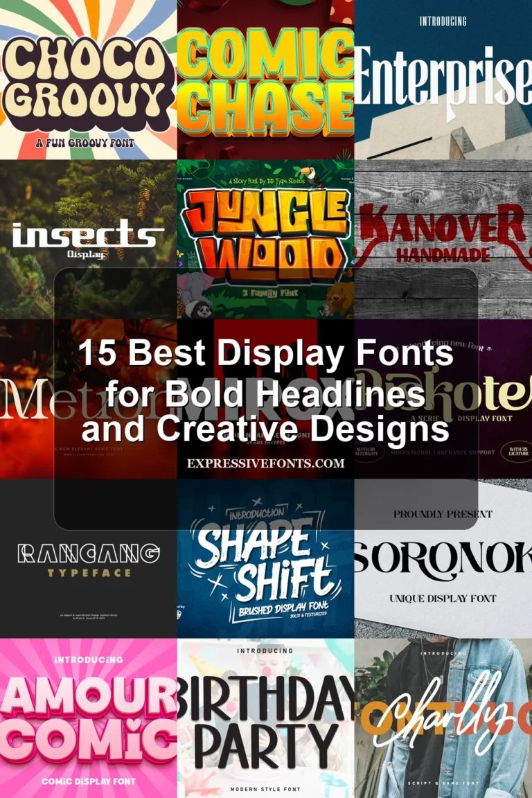The width and height of the screenshot is (532, 798).
Task: Select the Kanover Handmade font thumbnail
Action: (x=443, y=239)
